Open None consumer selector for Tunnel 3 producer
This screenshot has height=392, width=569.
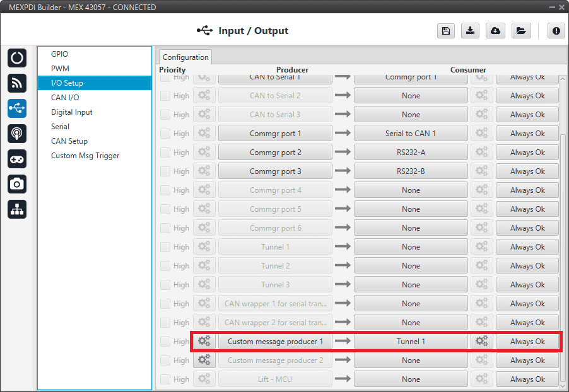coord(411,285)
